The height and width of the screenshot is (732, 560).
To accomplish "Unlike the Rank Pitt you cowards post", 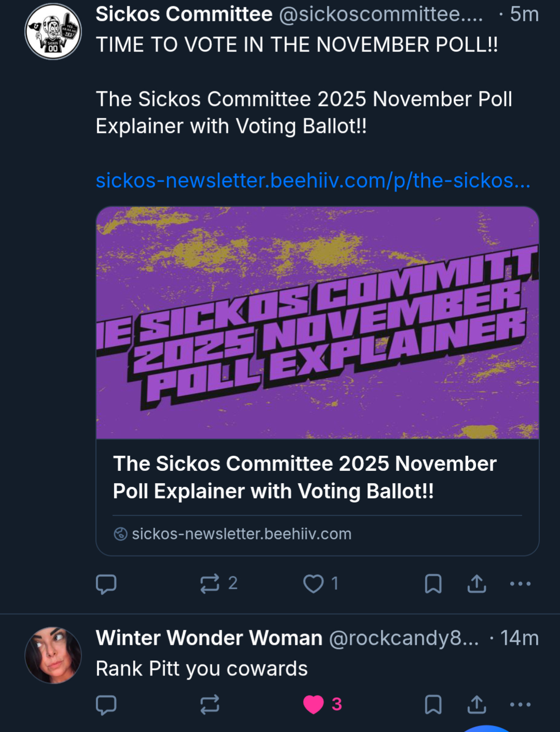I will pyautogui.click(x=313, y=704).
